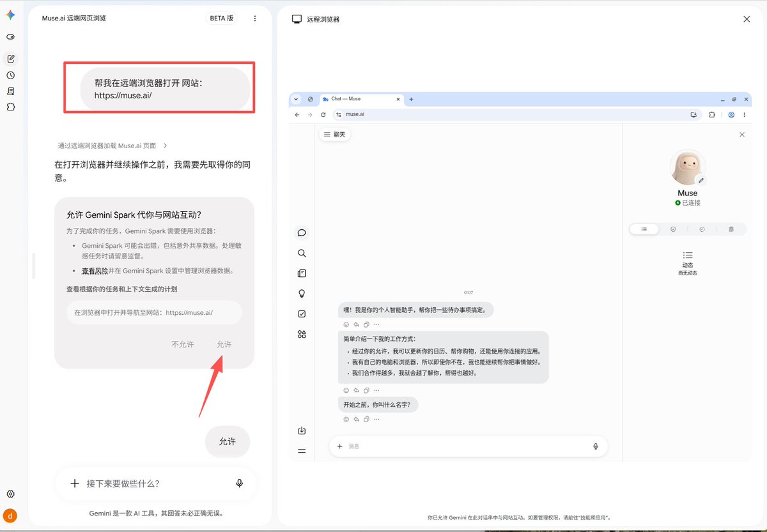Image resolution: width=767 pixels, height=532 pixels.
Task: Click the Gemini prompt microphone icon
Action: [x=239, y=483]
